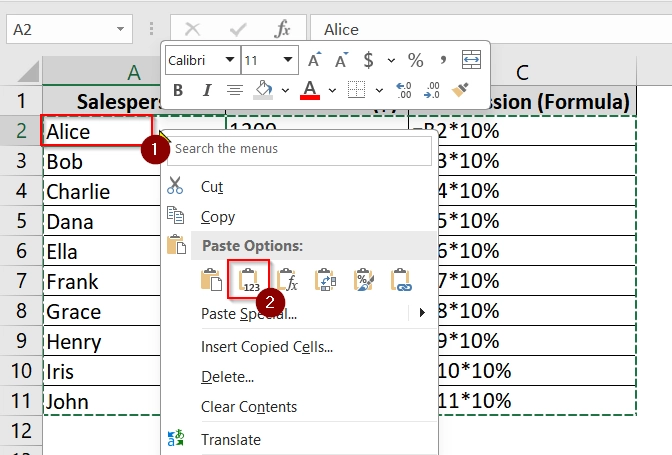672x455 pixels.
Task: Choose Paste Formatting option
Action: point(363,280)
